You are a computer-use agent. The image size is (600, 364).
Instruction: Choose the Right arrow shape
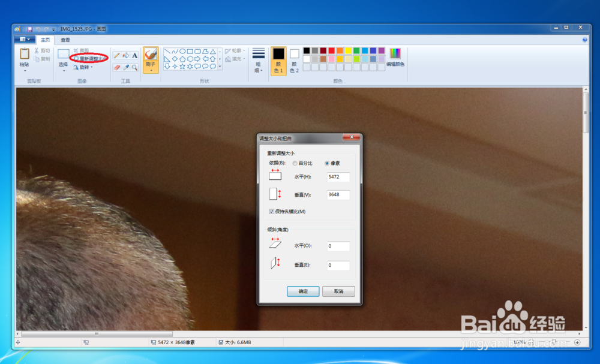(x=197, y=59)
